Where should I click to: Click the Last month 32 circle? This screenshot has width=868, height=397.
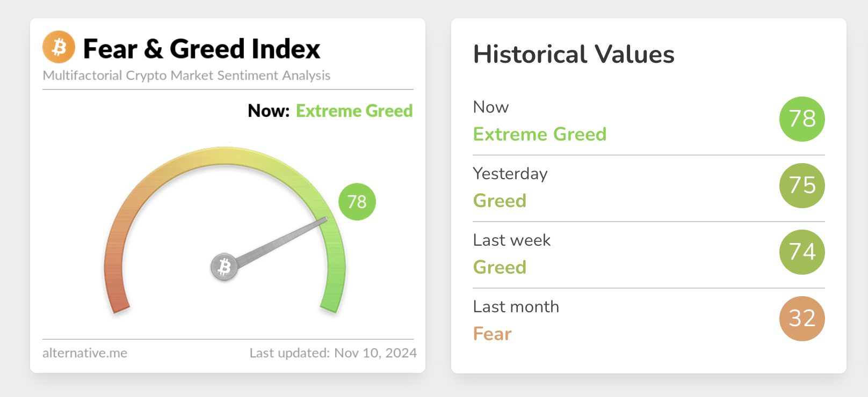click(802, 319)
